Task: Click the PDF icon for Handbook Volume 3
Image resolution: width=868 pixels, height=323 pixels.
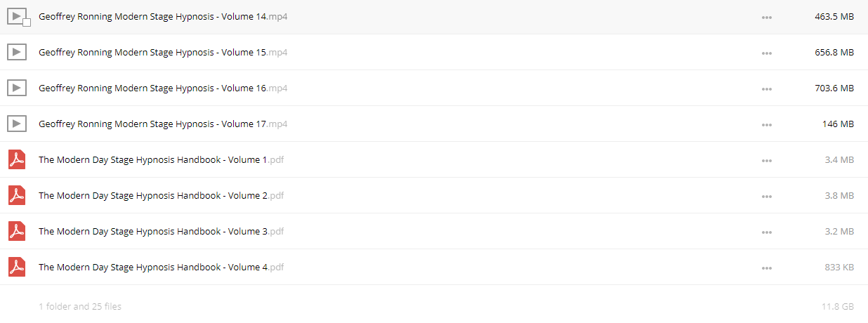Action: pyautogui.click(x=17, y=231)
